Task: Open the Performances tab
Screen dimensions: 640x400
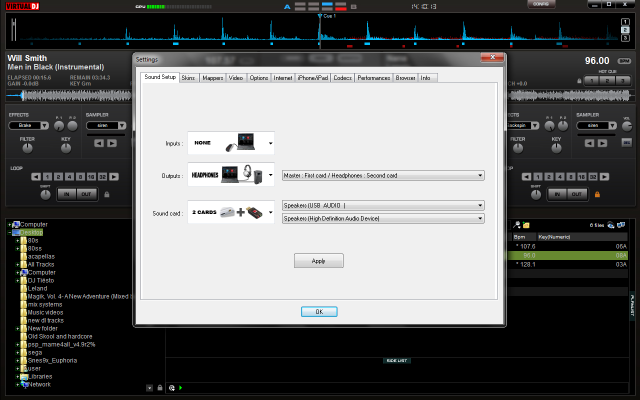Action: point(374,78)
